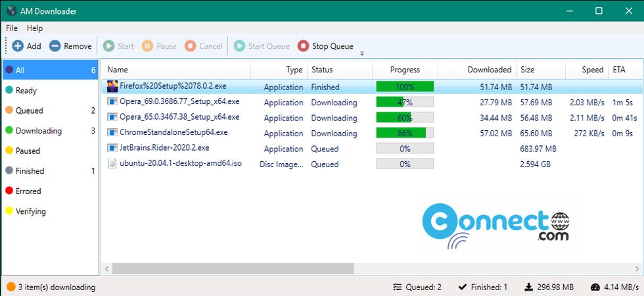Image resolution: width=644 pixels, height=296 pixels.
Task: Select the Verifying category
Action: 50,211
